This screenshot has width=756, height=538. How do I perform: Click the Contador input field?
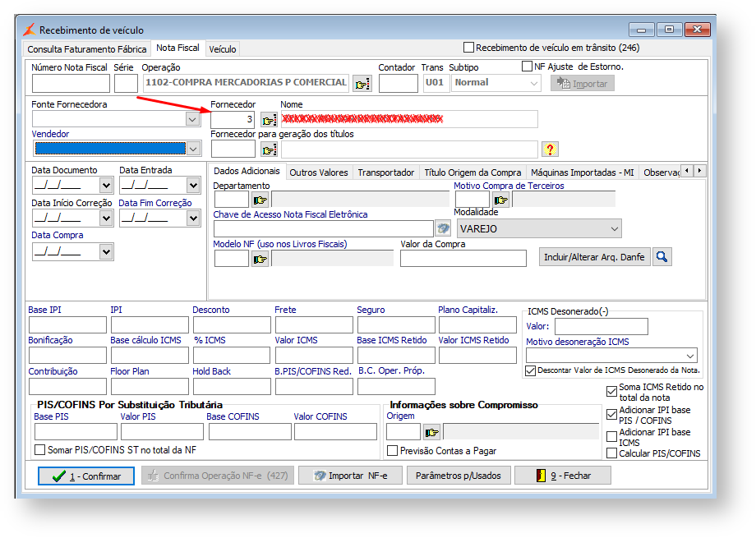tap(399, 84)
